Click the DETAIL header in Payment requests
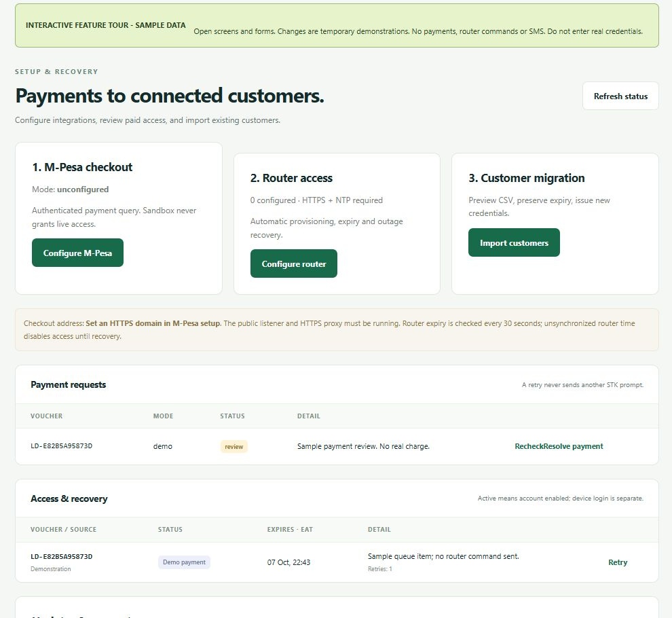 (309, 416)
